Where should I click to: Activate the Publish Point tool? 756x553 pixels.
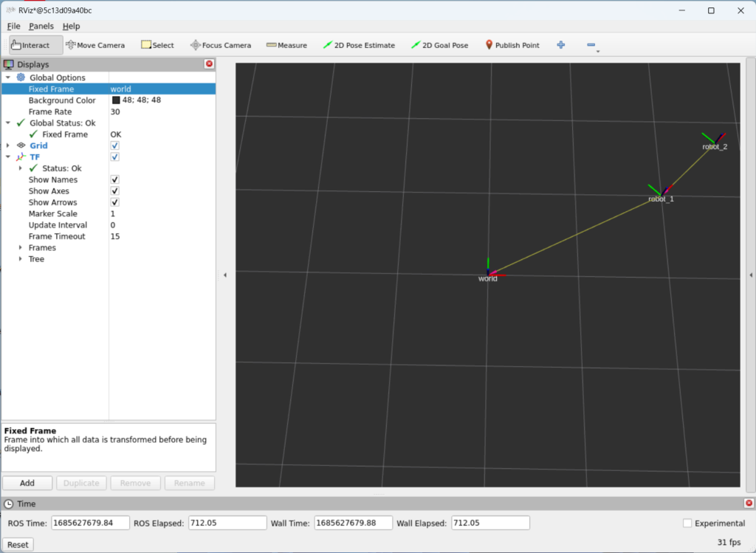point(512,45)
